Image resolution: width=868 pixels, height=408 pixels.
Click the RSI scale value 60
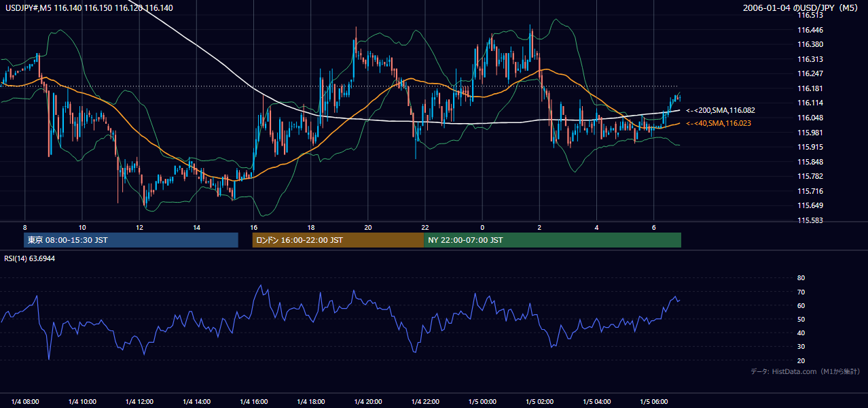coord(801,305)
